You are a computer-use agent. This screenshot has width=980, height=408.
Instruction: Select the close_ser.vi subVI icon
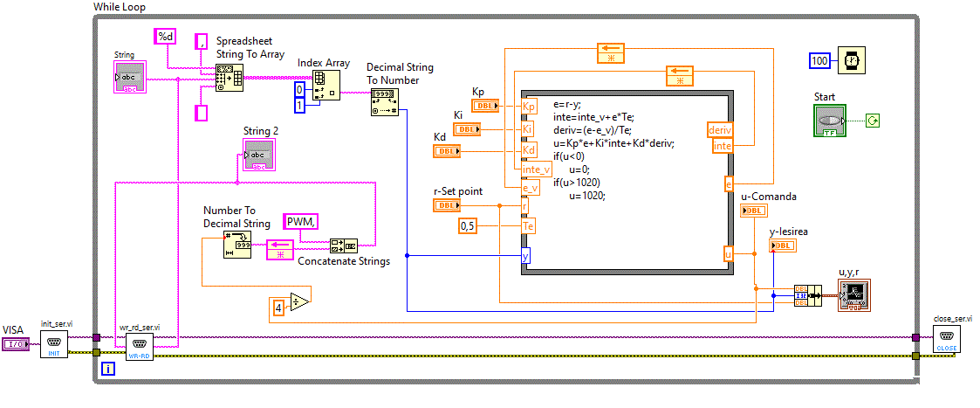point(946,340)
